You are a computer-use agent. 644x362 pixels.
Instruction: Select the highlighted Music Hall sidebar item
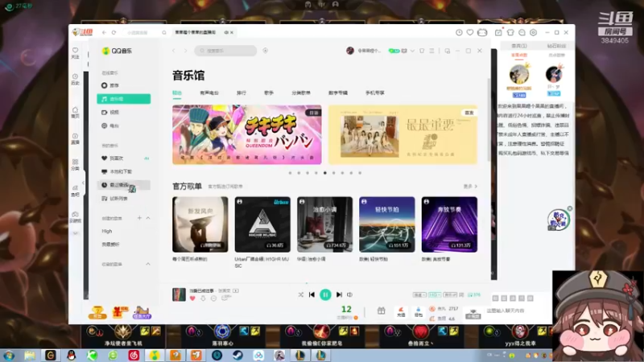click(124, 99)
